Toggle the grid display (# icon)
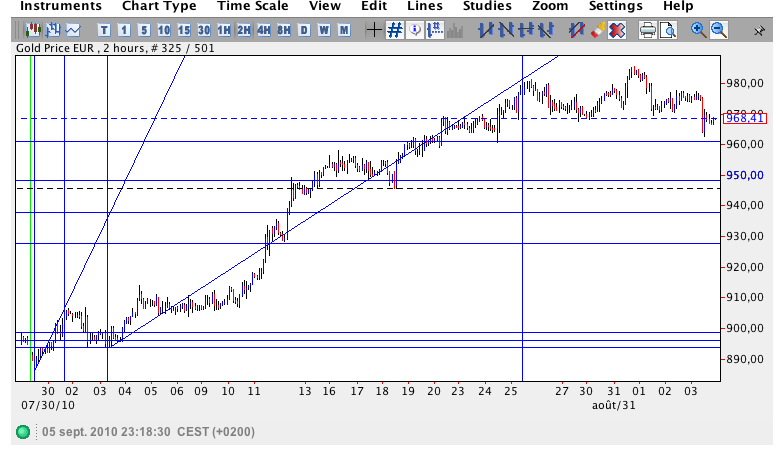Viewport: 776px width, 449px height. tap(395, 30)
